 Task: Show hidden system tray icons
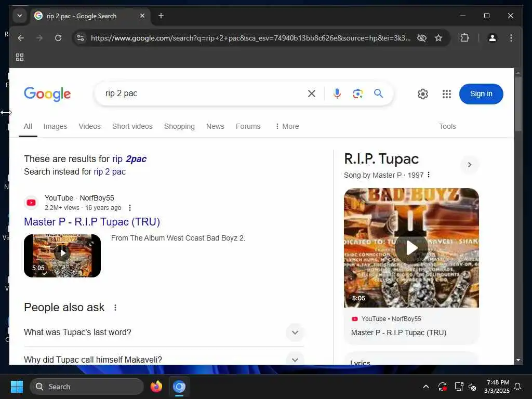click(x=426, y=387)
